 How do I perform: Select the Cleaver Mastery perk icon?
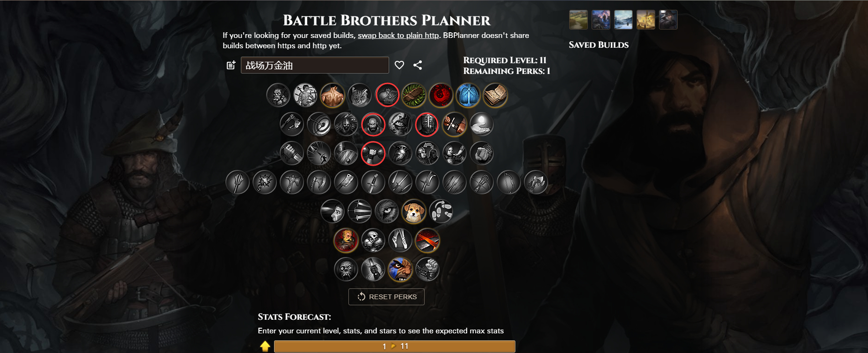(x=346, y=182)
